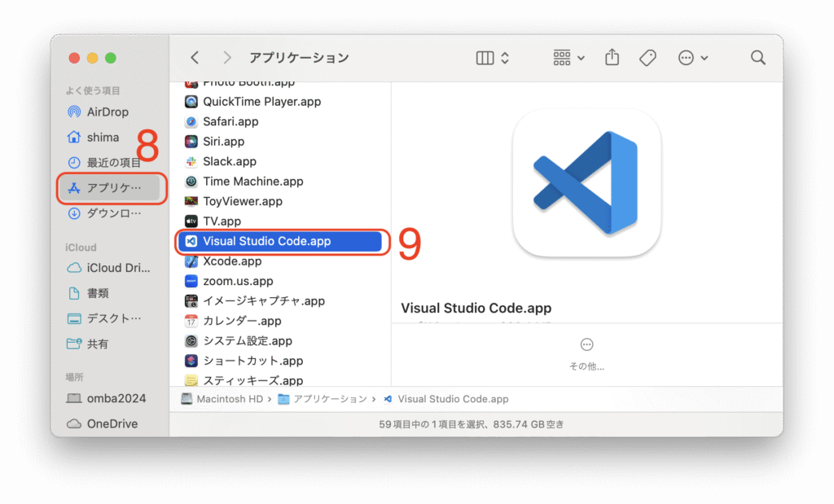
Task: Select AirDrop in the sidebar
Action: click(x=109, y=112)
